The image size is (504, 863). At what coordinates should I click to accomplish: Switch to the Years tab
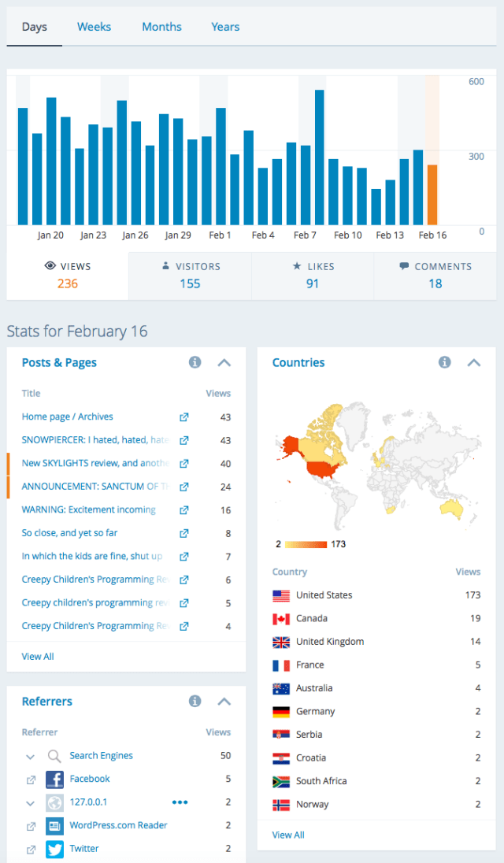click(x=225, y=27)
